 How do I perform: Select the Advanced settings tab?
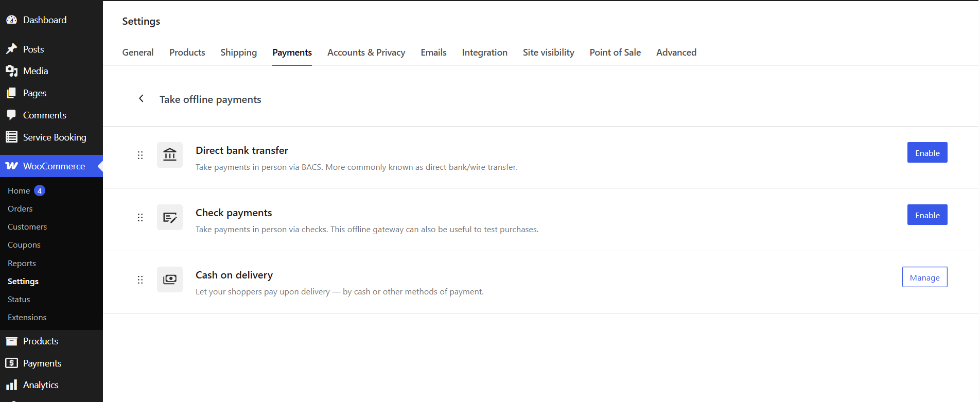pyautogui.click(x=676, y=53)
